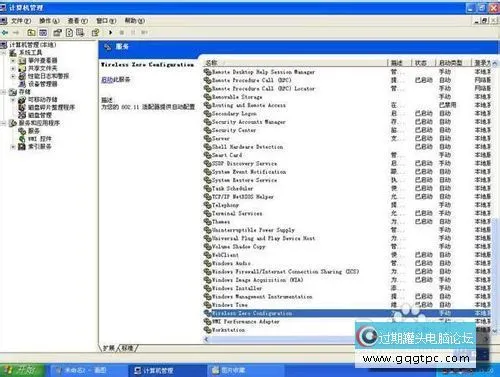Click the gear icon beside Themes service

click(207, 222)
